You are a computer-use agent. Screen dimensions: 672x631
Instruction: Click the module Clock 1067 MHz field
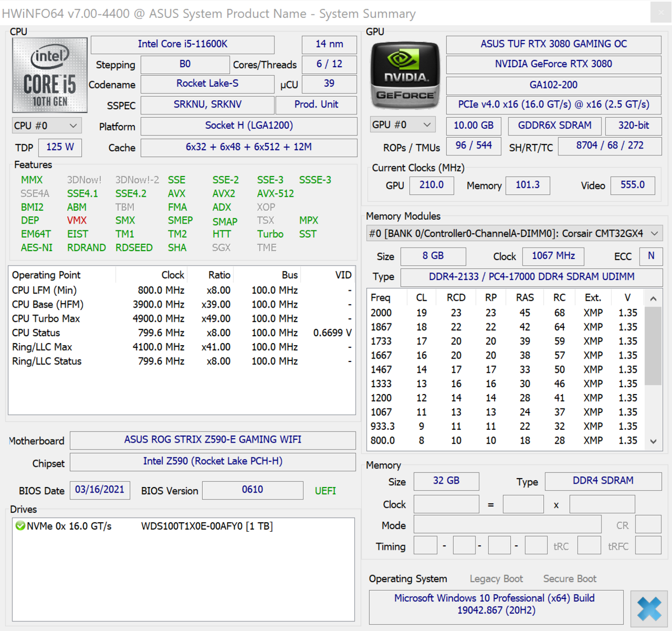pos(553,256)
